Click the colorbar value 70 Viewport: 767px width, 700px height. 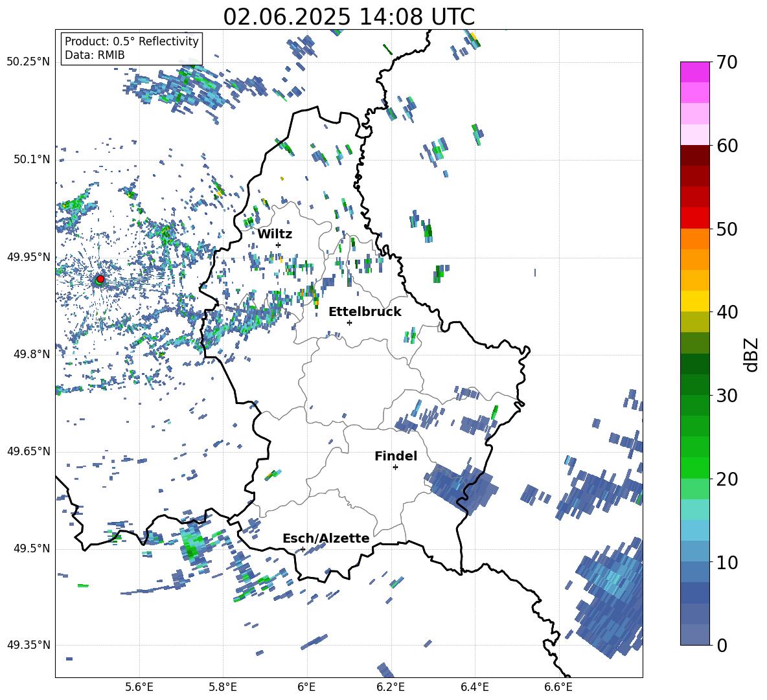[x=727, y=62]
